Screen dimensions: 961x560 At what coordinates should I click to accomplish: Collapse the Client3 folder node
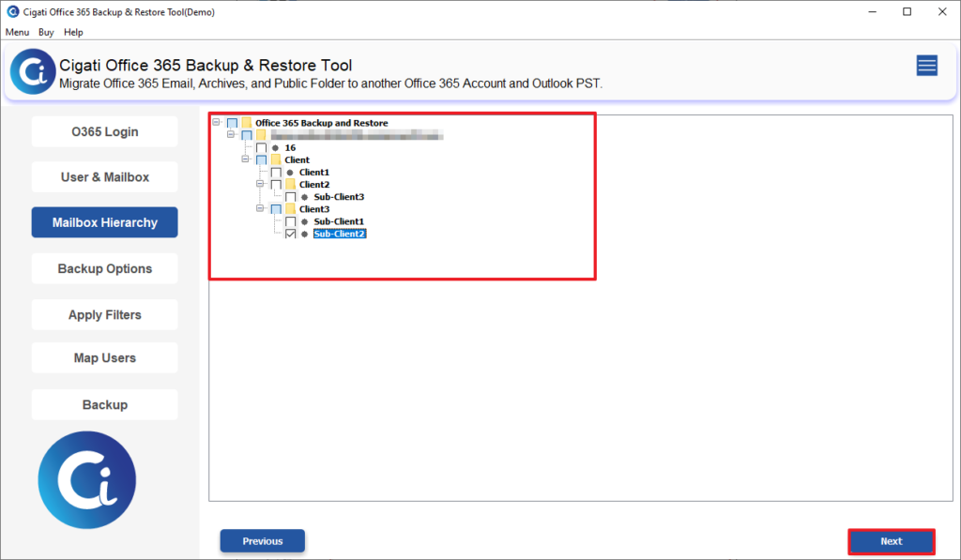pyautogui.click(x=261, y=207)
